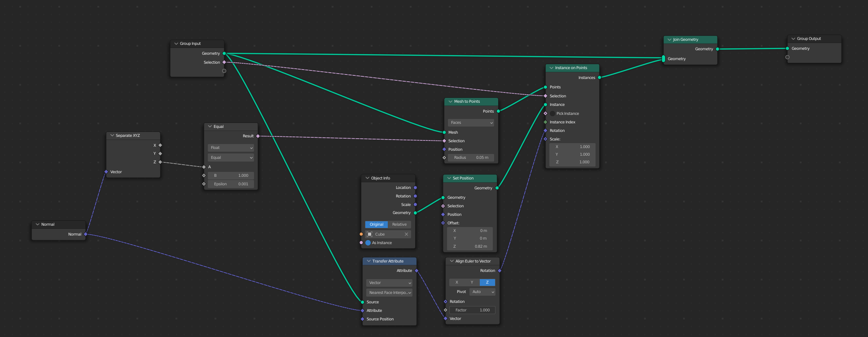Click Transfer Attribute output socket
The image size is (868, 337).
pyautogui.click(x=416, y=271)
